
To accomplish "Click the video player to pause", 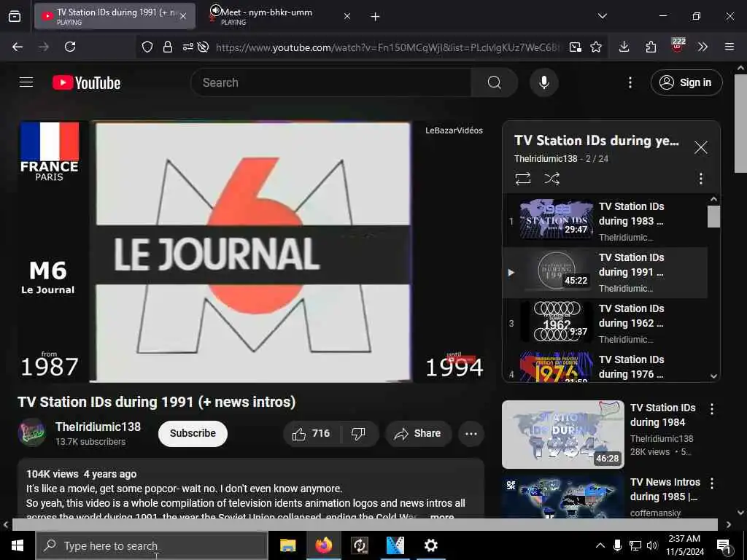I will (x=251, y=252).
